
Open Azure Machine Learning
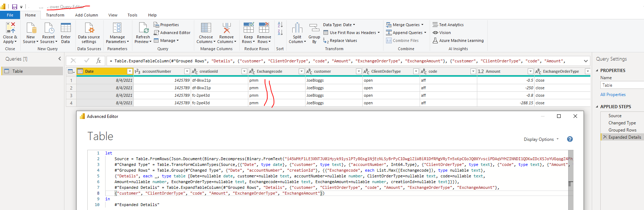[x=458, y=40]
